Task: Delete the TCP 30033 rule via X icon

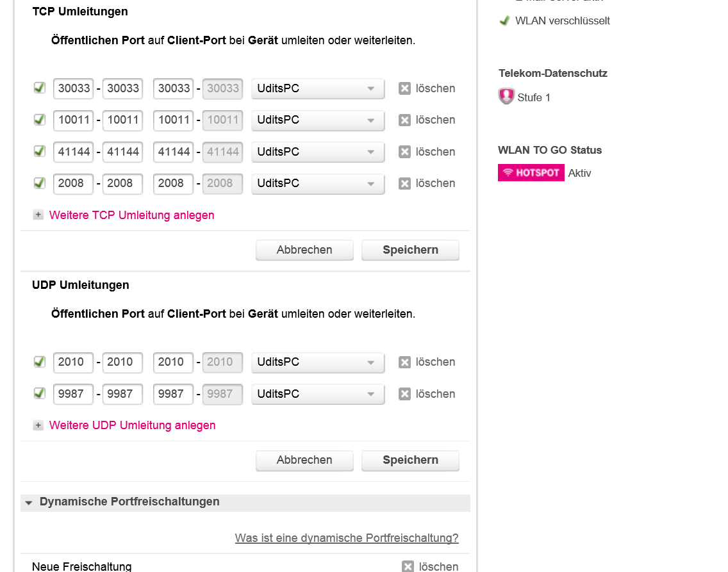Action: click(x=404, y=88)
